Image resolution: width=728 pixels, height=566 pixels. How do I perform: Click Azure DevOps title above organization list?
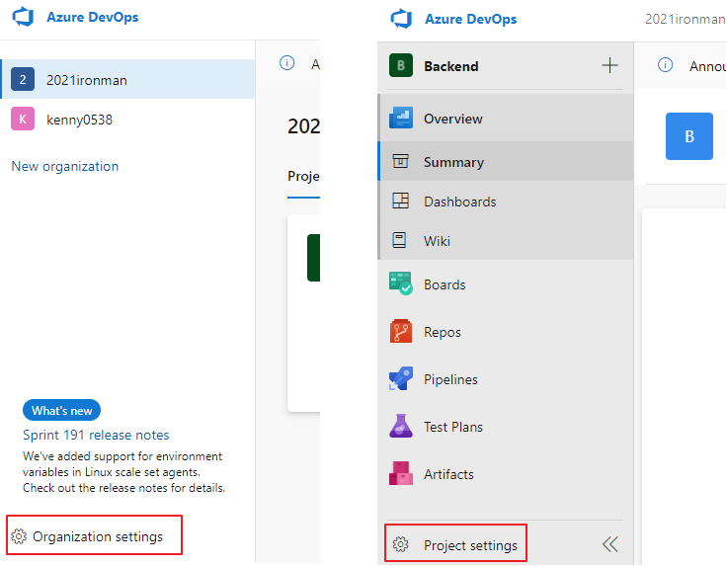93,17
